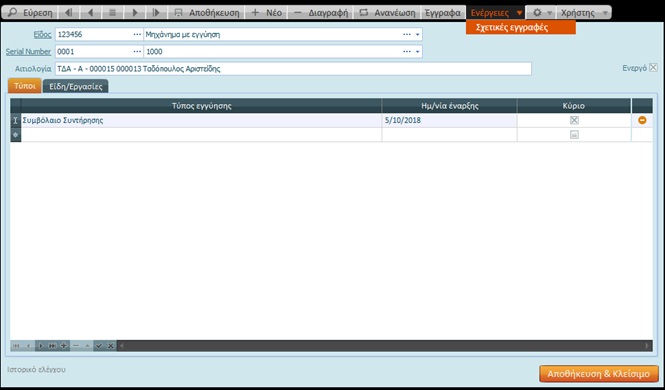Click the Αιτιολογία text field
The width and height of the screenshot is (665, 390).
(x=293, y=69)
